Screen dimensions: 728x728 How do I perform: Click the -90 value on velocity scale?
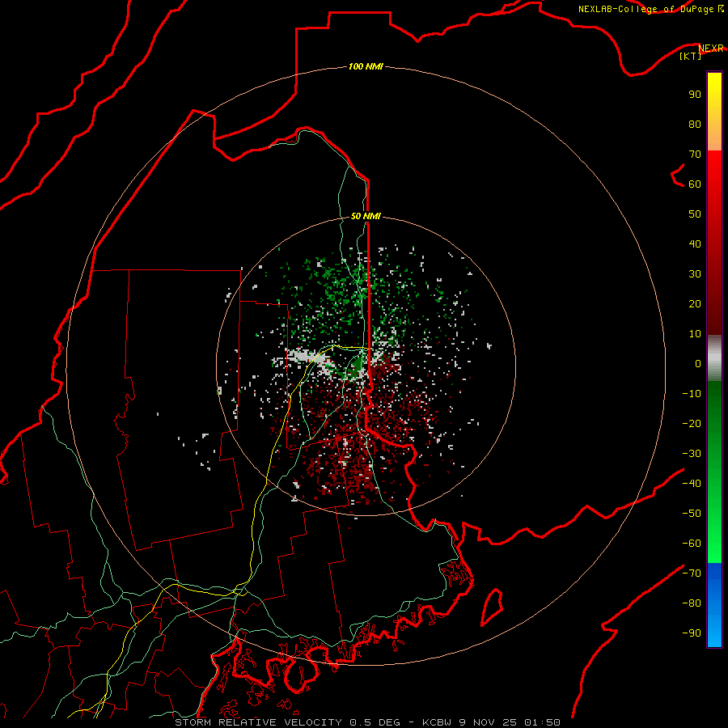(x=692, y=633)
